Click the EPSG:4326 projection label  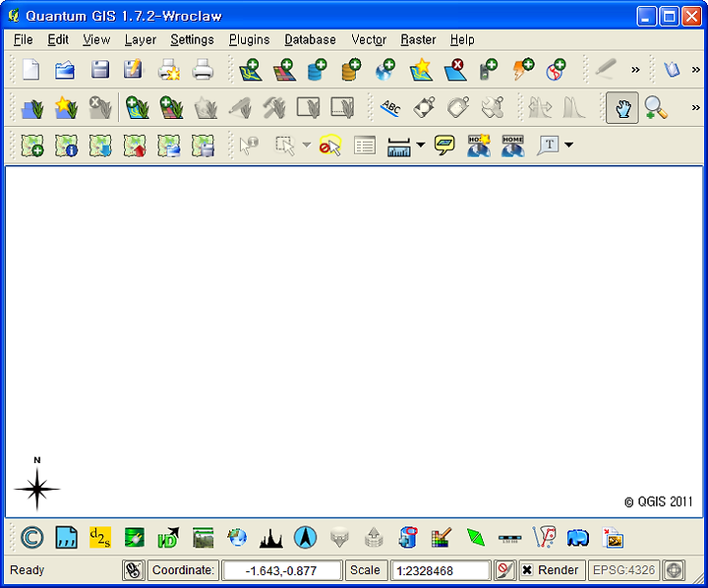[623, 570]
